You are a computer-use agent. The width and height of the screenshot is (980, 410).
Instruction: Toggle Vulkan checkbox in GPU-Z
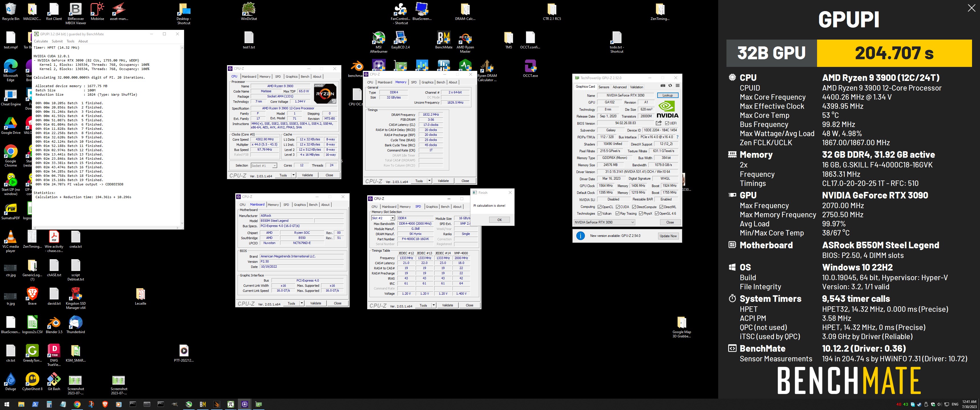(x=600, y=213)
